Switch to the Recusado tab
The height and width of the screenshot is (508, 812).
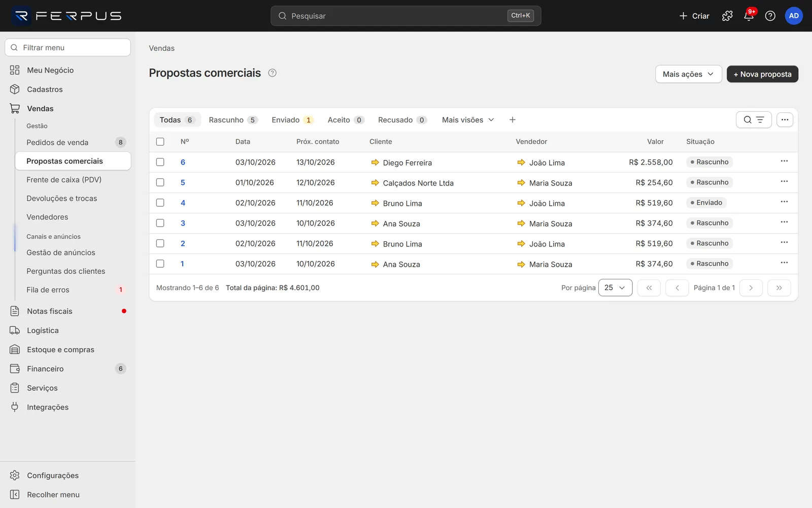tap(402, 120)
